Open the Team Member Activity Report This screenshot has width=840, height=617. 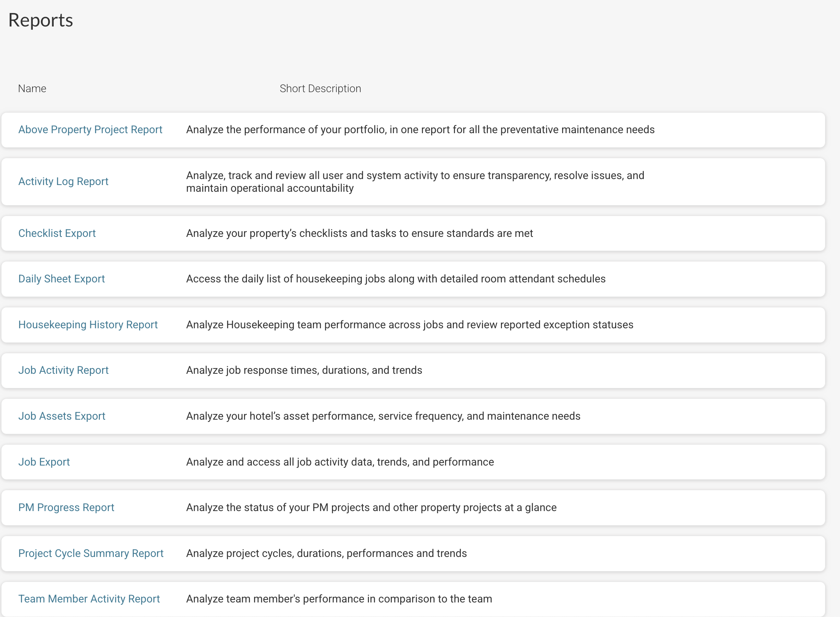(89, 599)
